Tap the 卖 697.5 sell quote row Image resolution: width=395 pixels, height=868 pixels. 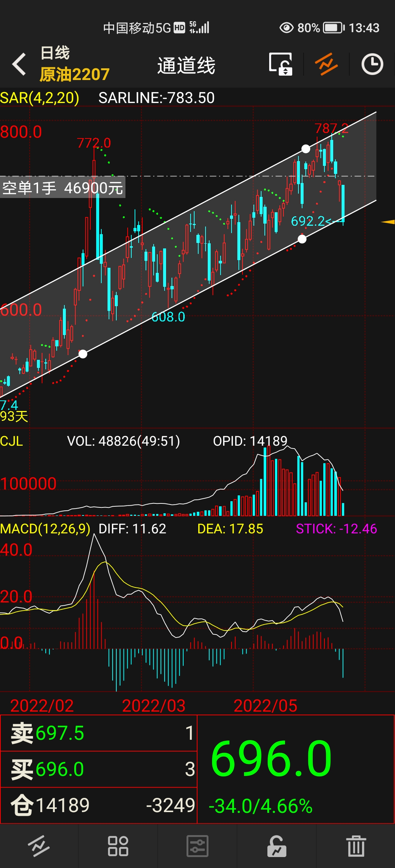99,733
